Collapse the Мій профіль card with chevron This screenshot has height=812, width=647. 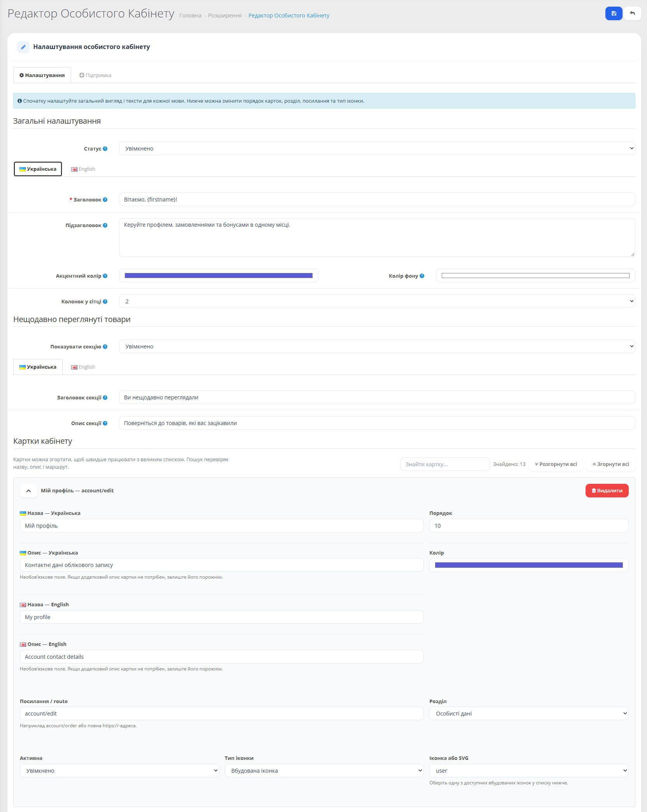(28, 491)
